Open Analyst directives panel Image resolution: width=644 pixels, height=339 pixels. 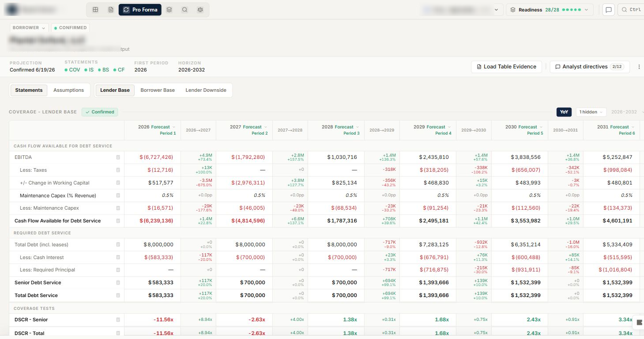coord(589,67)
